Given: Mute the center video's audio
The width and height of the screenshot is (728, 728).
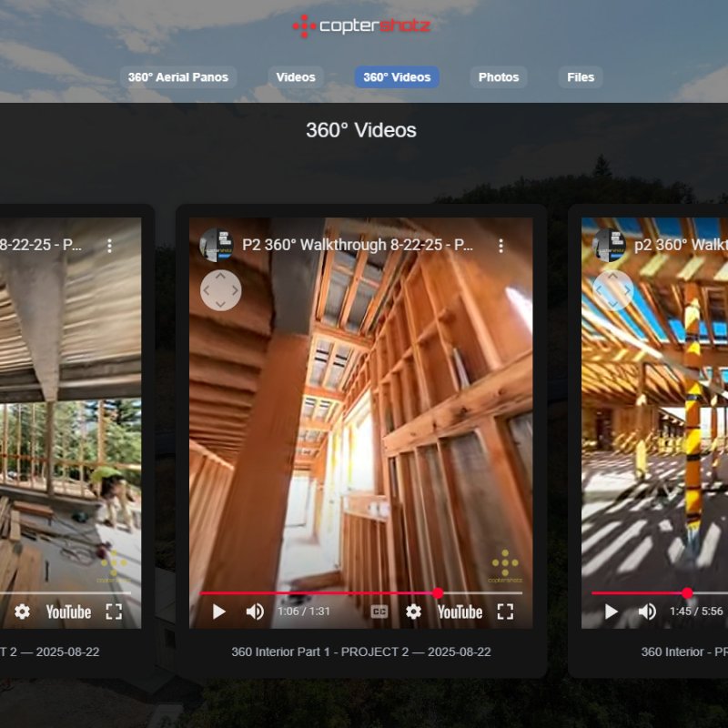Looking at the screenshot, I should point(256,612).
